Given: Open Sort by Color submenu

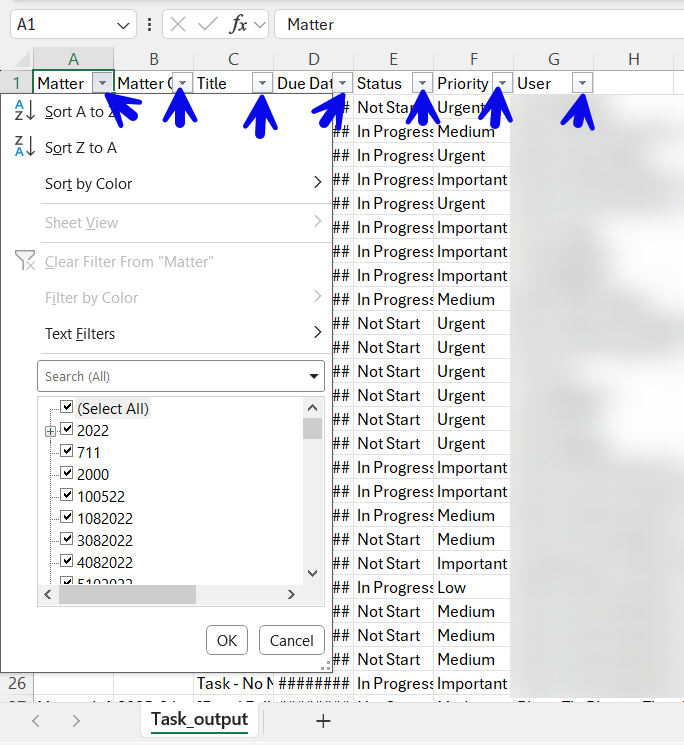Looking at the screenshot, I should point(166,183).
